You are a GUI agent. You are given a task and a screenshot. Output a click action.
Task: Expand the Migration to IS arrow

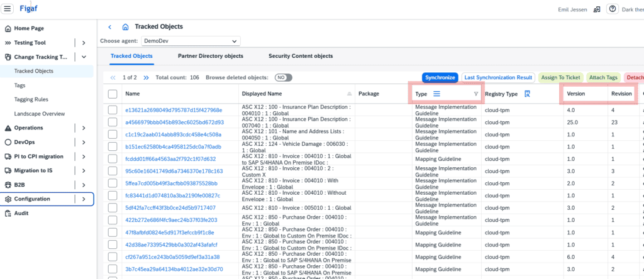point(84,171)
